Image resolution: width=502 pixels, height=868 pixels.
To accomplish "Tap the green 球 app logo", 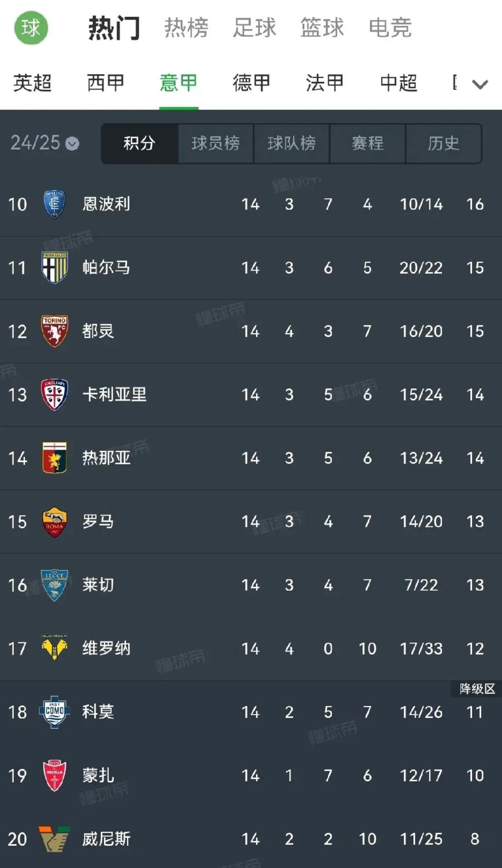I will click(x=31, y=28).
